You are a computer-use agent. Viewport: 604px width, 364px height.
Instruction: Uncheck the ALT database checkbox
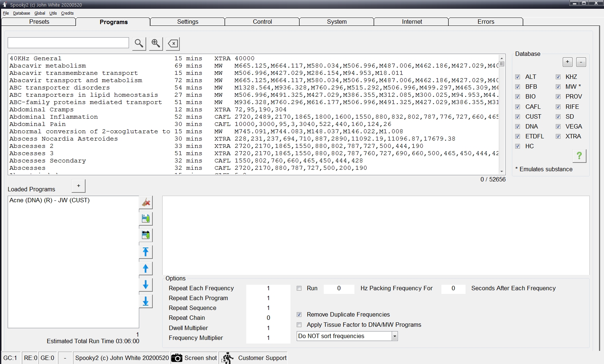pyautogui.click(x=517, y=77)
